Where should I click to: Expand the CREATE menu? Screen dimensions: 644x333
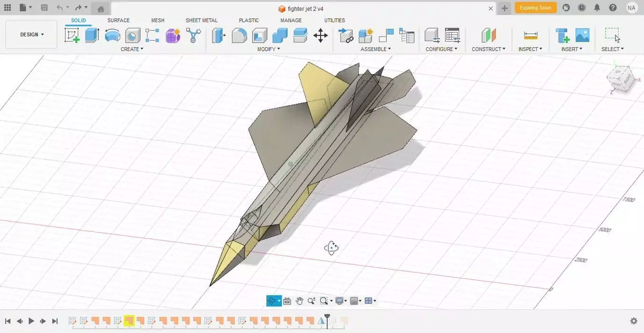point(132,49)
